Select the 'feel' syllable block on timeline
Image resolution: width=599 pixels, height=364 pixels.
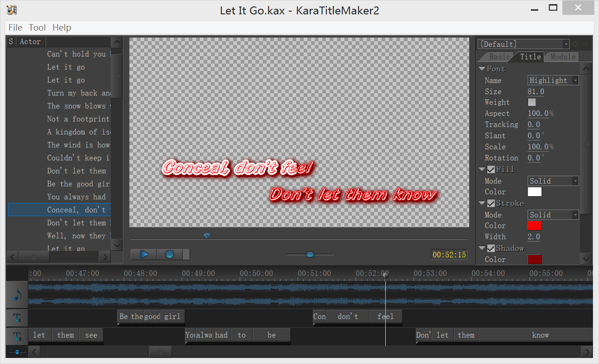coord(385,316)
